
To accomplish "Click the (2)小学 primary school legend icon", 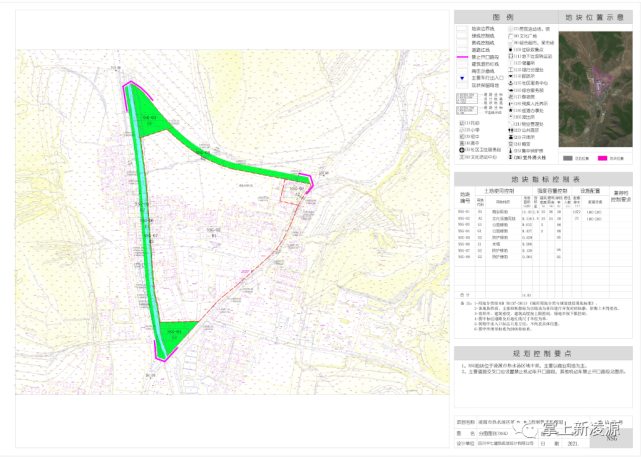I will (x=462, y=130).
